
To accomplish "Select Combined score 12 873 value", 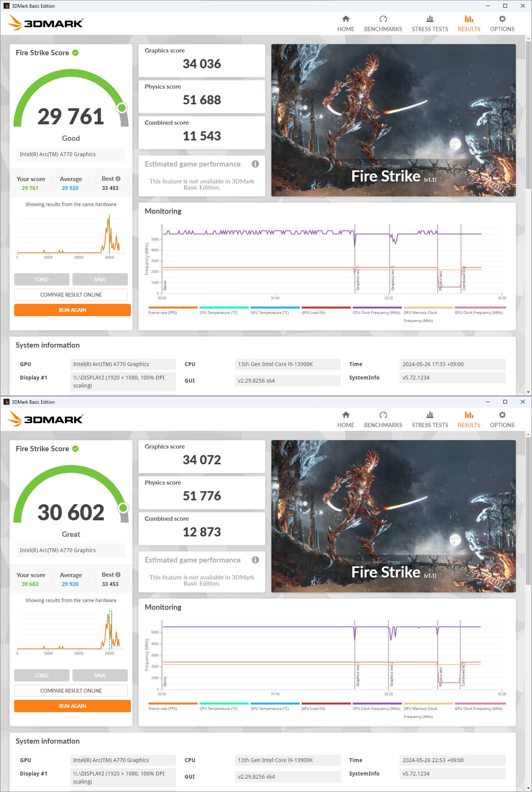I will pos(202,532).
